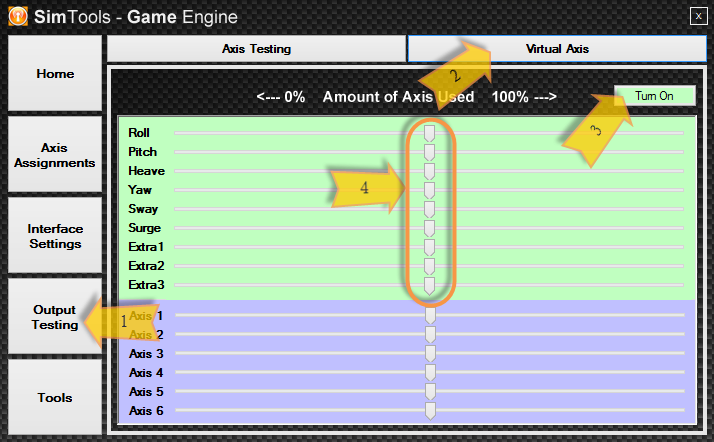Click the 'SimTools - Game Engine' title
The width and height of the screenshot is (714, 442).
pyautogui.click(x=136, y=17)
